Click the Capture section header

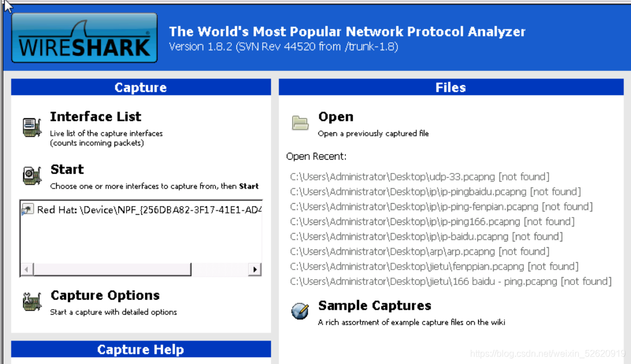(141, 87)
